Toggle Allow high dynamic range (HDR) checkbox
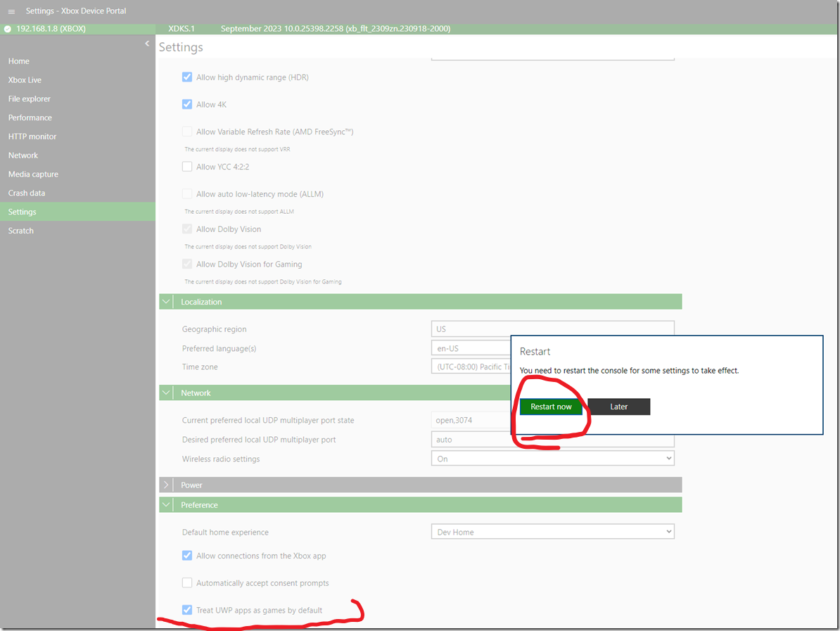840x631 pixels. [187, 77]
